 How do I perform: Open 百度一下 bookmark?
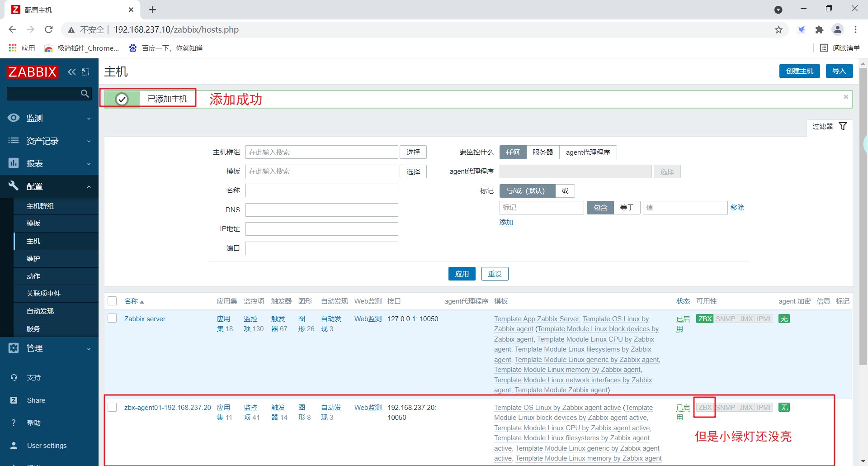(166, 48)
